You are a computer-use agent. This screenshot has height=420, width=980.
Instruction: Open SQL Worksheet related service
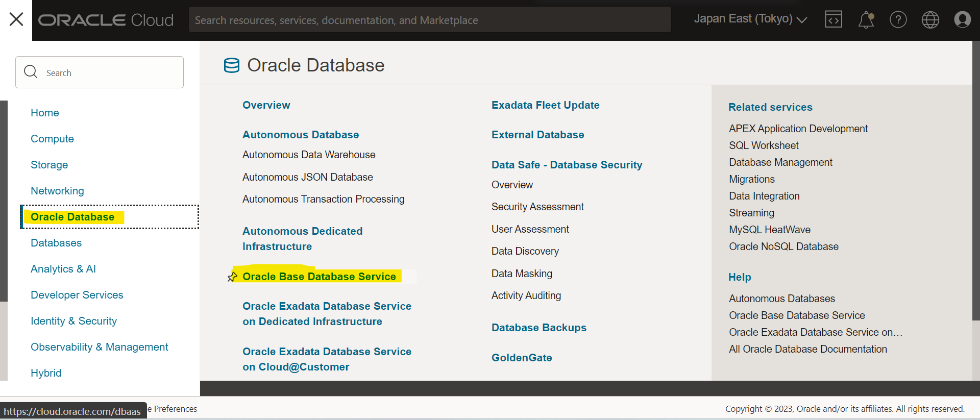(x=764, y=145)
